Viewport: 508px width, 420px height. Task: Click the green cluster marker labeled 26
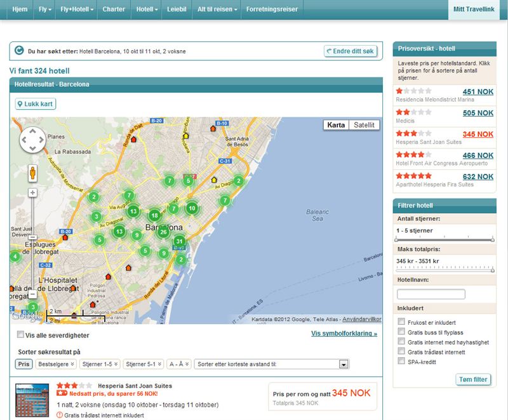click(x=163, y=232)
